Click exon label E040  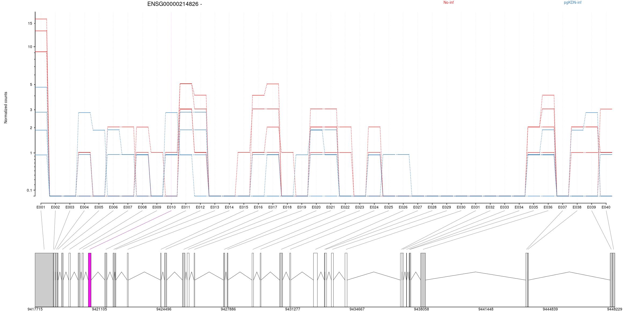coord(606,207)
